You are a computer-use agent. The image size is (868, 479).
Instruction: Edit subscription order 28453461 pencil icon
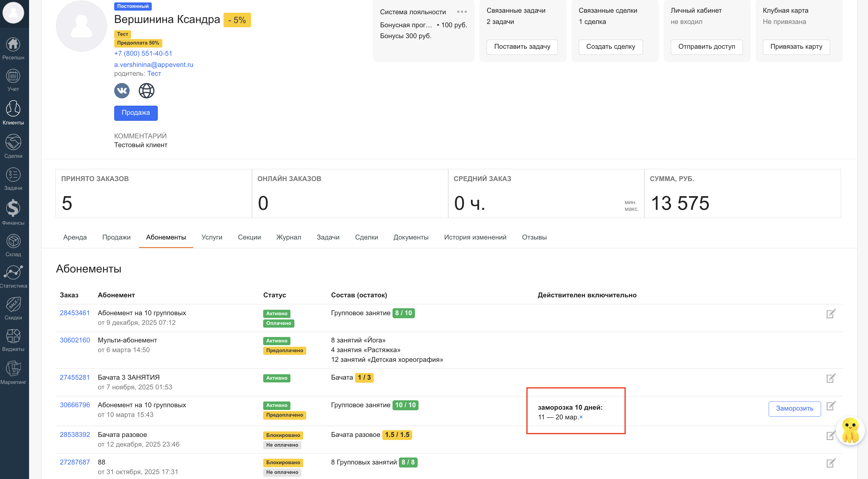pos(831,314)
